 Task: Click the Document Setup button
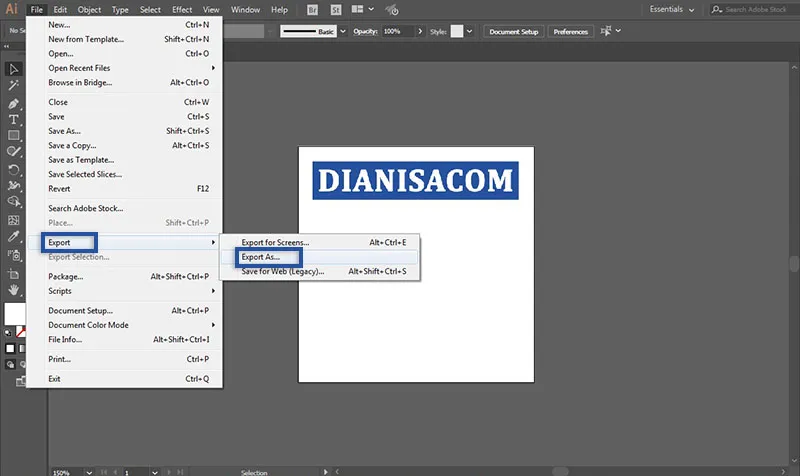tap(514, 31)
